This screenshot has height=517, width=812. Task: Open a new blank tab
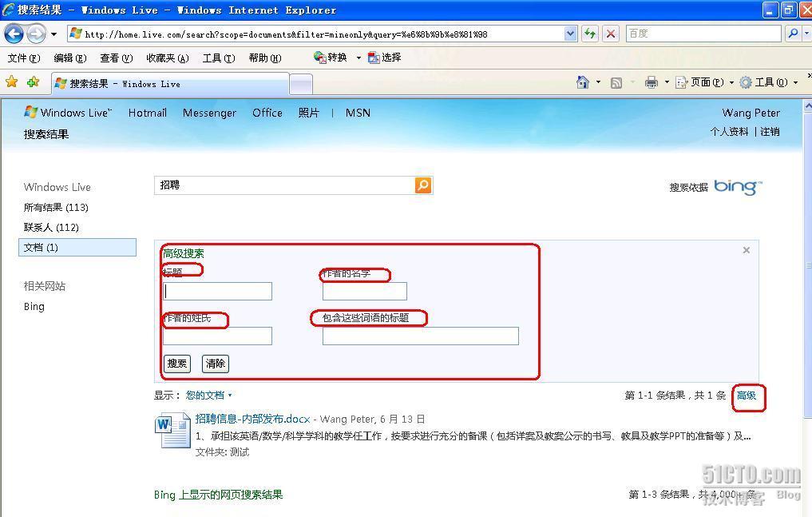click(x=301, y=85)
